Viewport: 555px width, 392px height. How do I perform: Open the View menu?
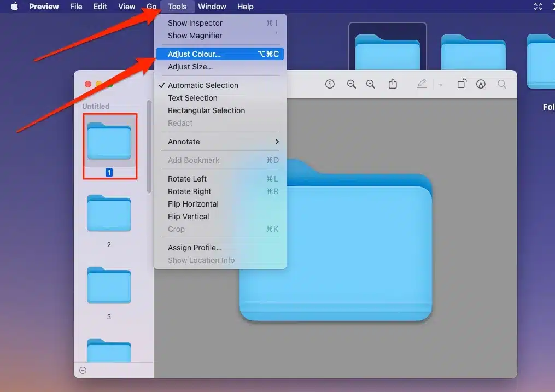click(126, 7)
